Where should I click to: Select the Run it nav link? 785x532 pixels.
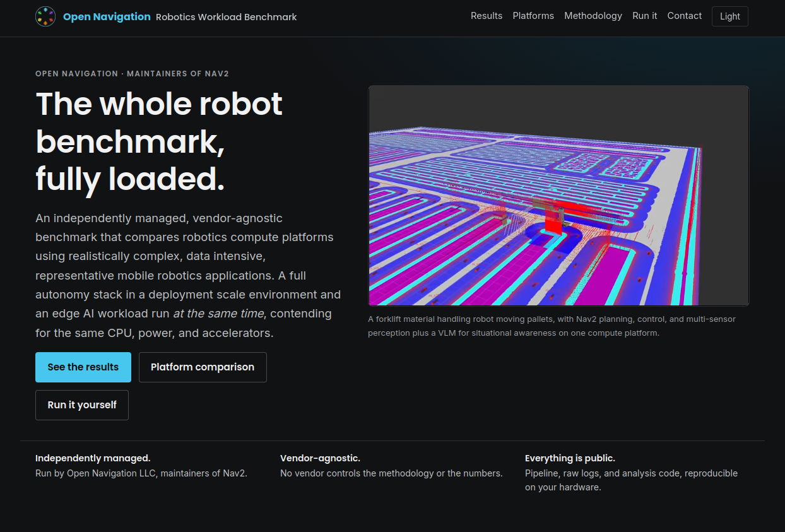[x=645, y=16]
